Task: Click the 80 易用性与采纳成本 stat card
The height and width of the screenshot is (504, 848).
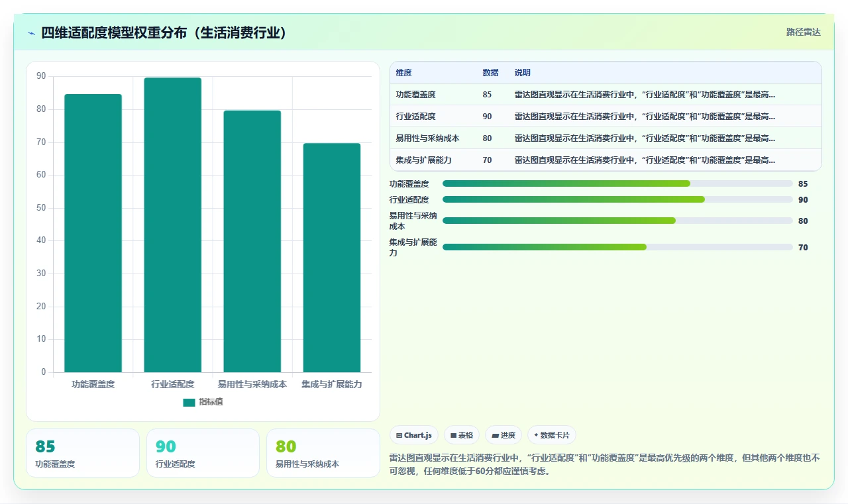Action: pos(323,453)
